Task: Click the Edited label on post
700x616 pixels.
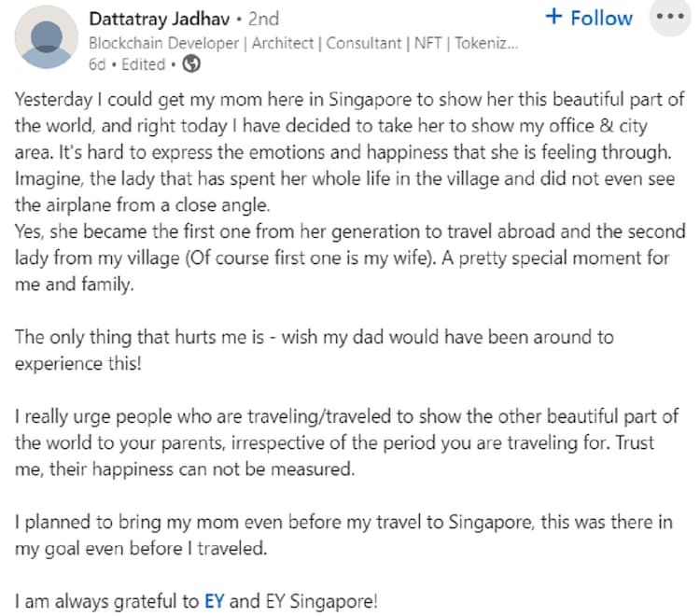Action: [143, 65]
